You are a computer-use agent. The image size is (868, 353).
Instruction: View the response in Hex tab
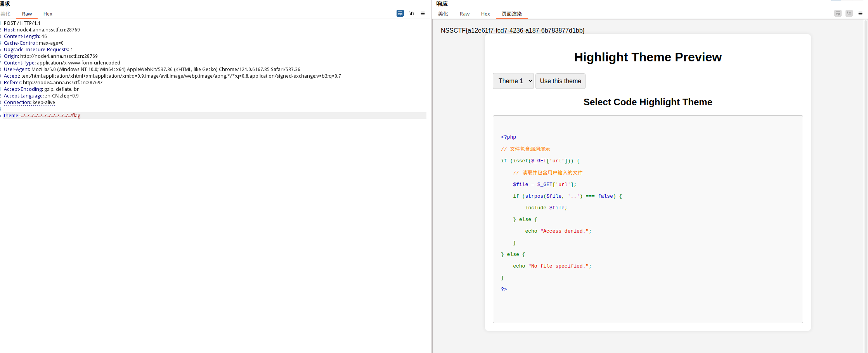[485, 14]
